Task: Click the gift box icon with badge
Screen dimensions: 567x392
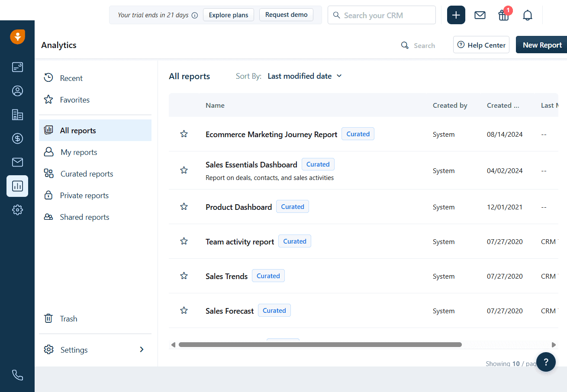Action: click(x=503, y=16)
